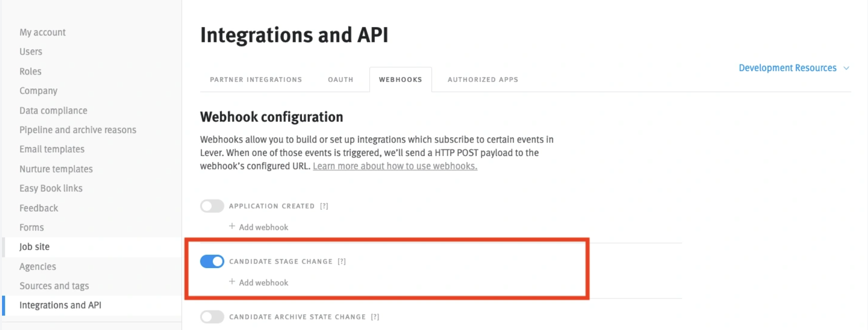Click the chevron next to Development Resources
The height and width of the screenshot is (330, 868).
click(846, 68)
